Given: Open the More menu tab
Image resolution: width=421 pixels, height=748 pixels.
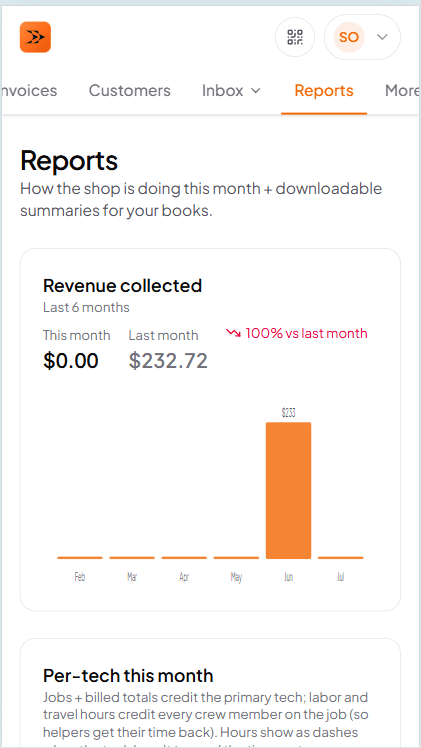Looking at the screenshot, I should tap(402, 91).
